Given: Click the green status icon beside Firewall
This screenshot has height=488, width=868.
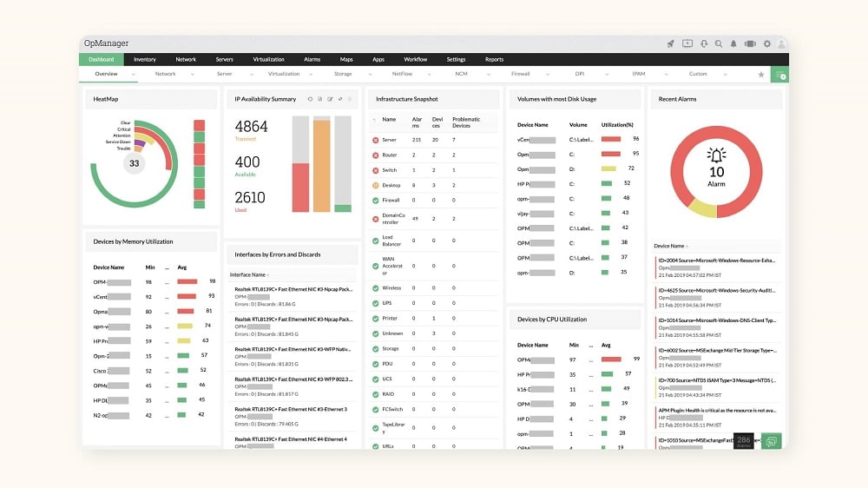Looking at the screenshot, I should (x=375, y=201).
